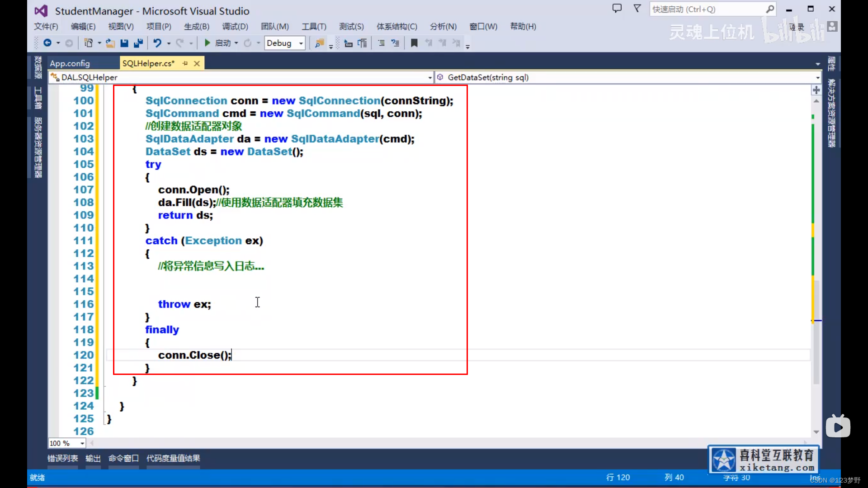
Task: Click the Quick Launch search magnifier icon
Action: (x=770, y=9)
